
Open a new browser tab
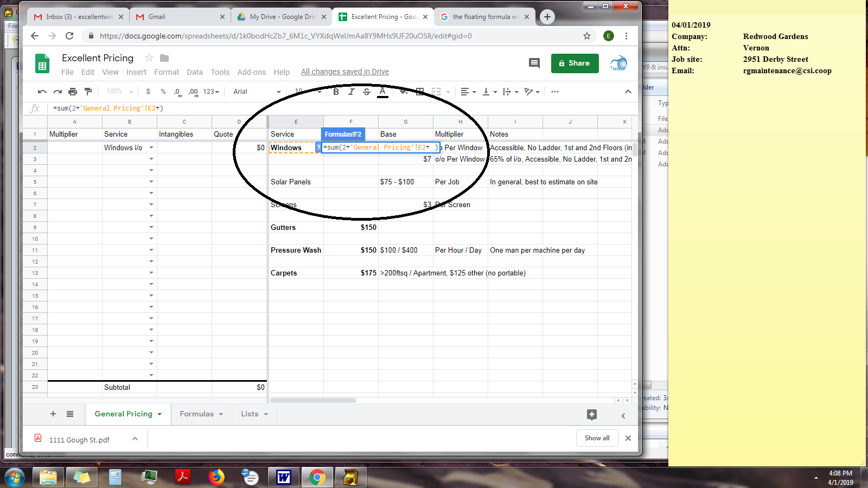pos(547,17)
